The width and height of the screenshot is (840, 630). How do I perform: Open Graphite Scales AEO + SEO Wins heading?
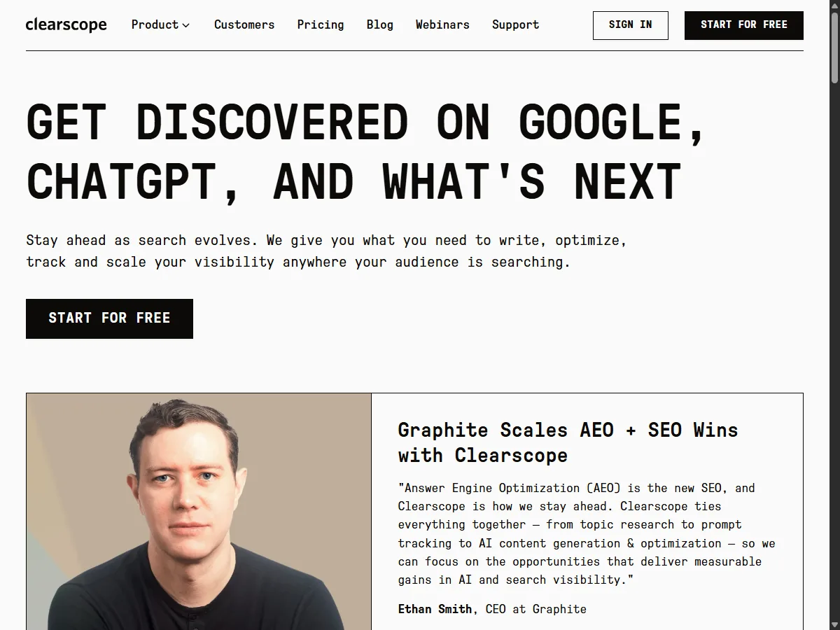pyautogui.click(x=568, y=442)
